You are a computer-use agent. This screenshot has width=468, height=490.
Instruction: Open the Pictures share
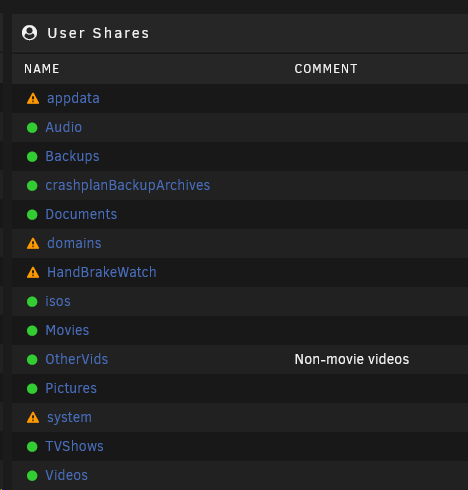pos(71,388)
